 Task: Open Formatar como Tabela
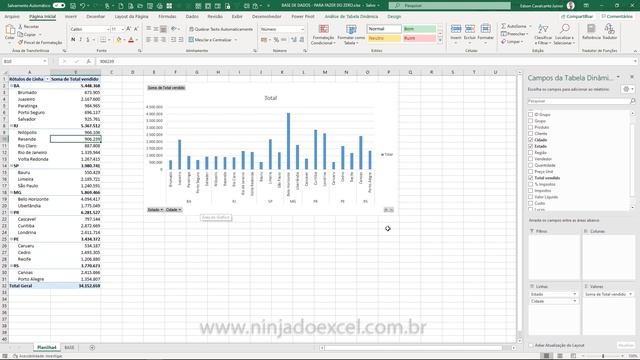coord(351,34)
